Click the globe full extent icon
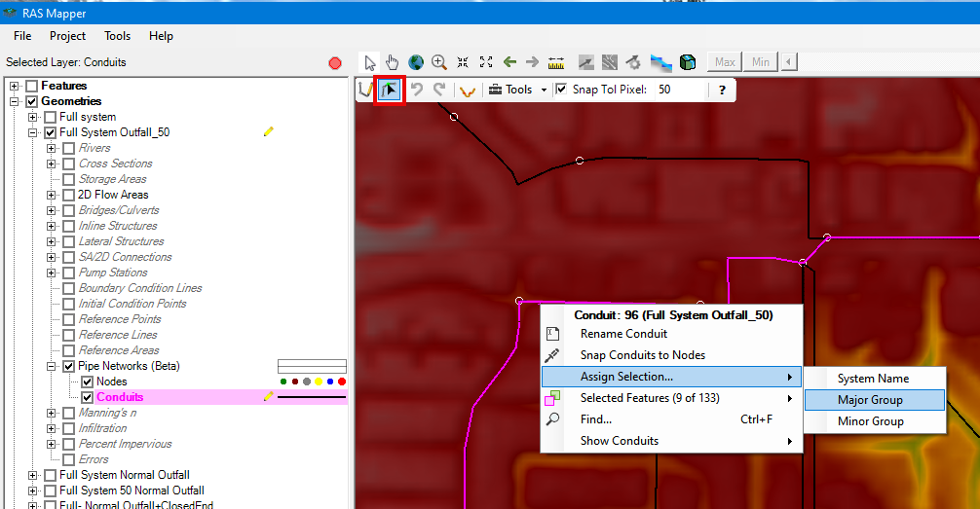The width and height of the screenshot is (980, 509). pos(416,62)
